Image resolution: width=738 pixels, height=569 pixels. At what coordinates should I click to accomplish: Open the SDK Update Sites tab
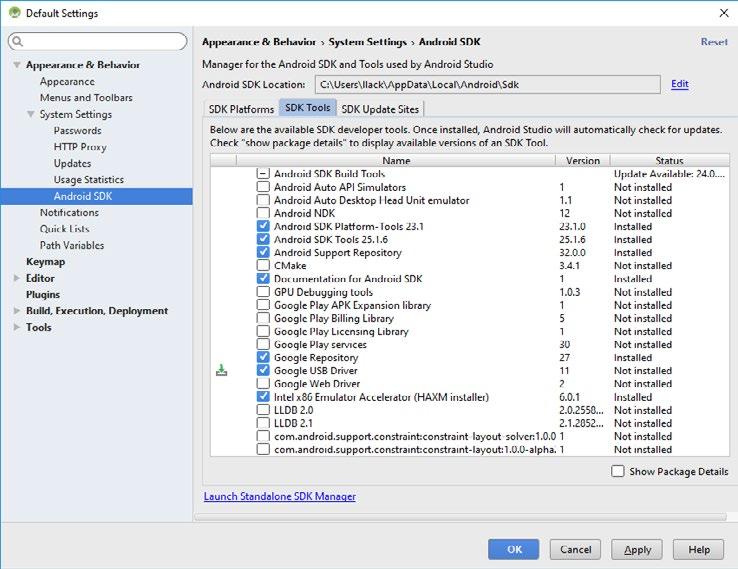[x=380, y=109]
